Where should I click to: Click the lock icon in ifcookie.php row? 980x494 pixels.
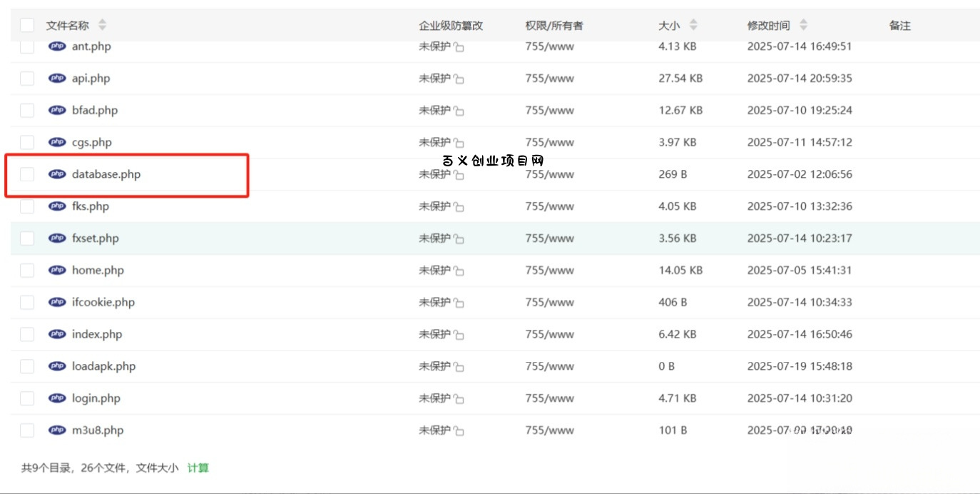pyautogui.click(x=459, y=303)
